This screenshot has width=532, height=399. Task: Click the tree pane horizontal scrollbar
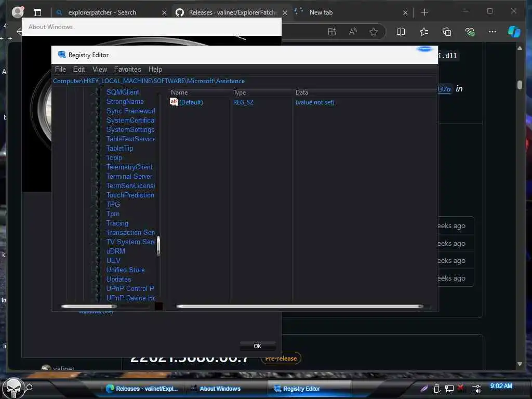click(x=89, y=307)
